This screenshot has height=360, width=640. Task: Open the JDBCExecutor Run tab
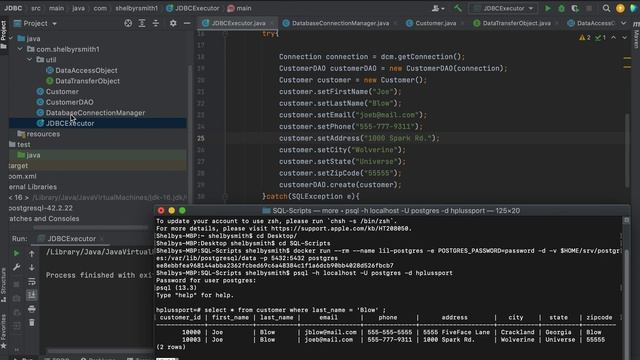[x=71, y=239]
